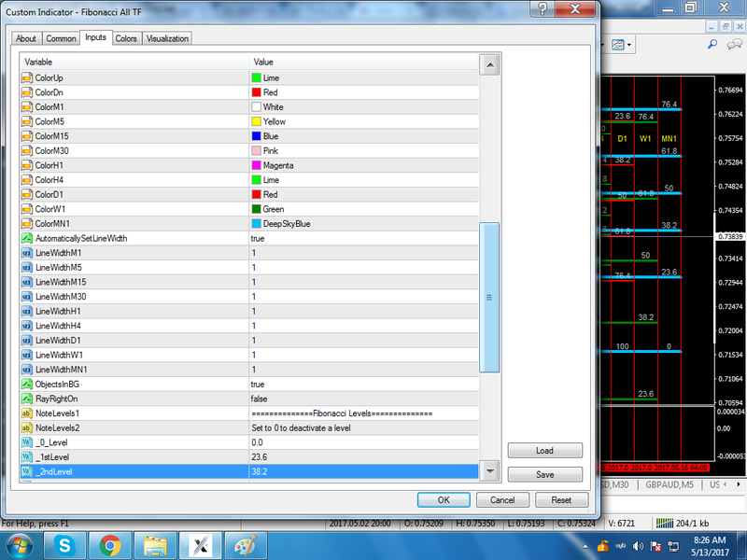Click the dialog help question mark button

(543, 8)
